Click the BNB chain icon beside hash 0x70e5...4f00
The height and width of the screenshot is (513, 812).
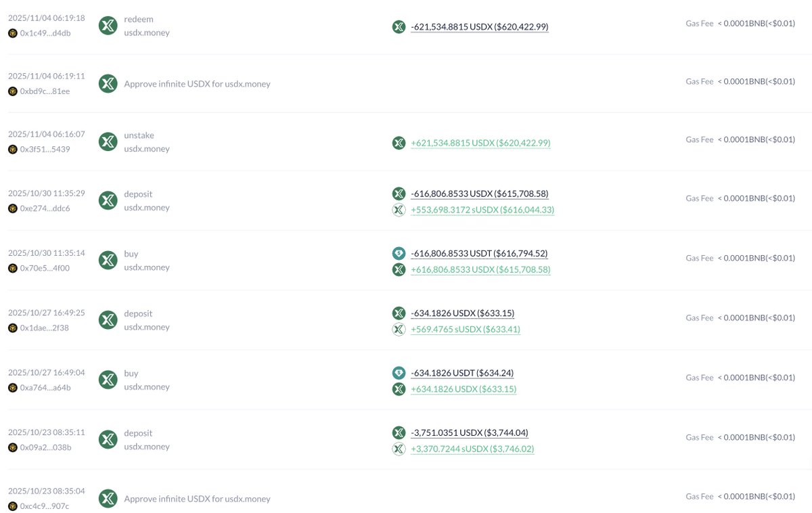tap(12, 268)
